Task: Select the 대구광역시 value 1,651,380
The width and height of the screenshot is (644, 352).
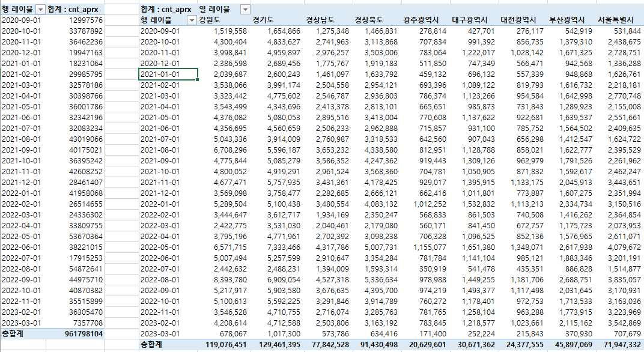Action: tap(478, 247)
